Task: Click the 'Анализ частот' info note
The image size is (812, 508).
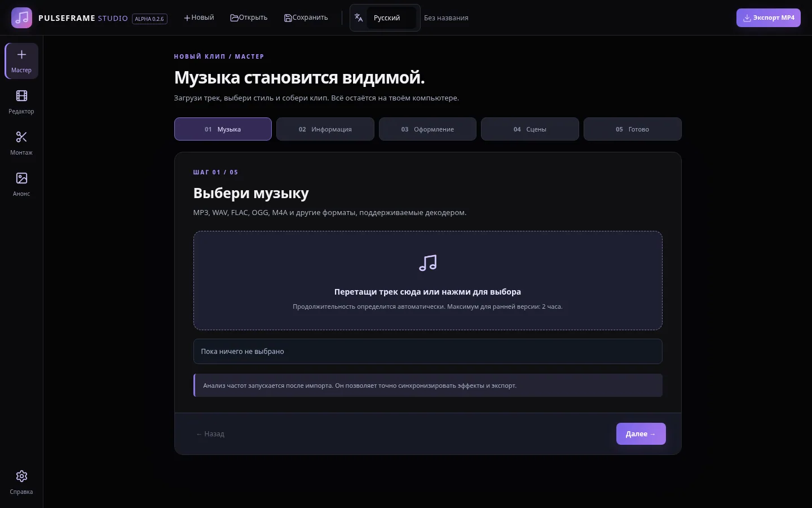Action: [x=428, y=385]
